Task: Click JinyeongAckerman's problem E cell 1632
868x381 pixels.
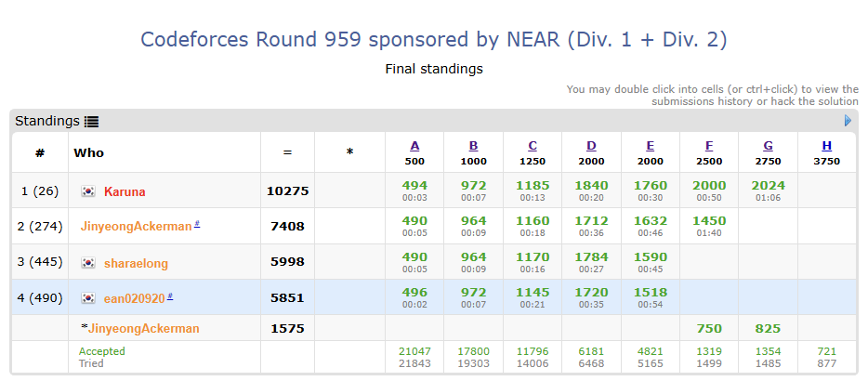Action: 650,226
